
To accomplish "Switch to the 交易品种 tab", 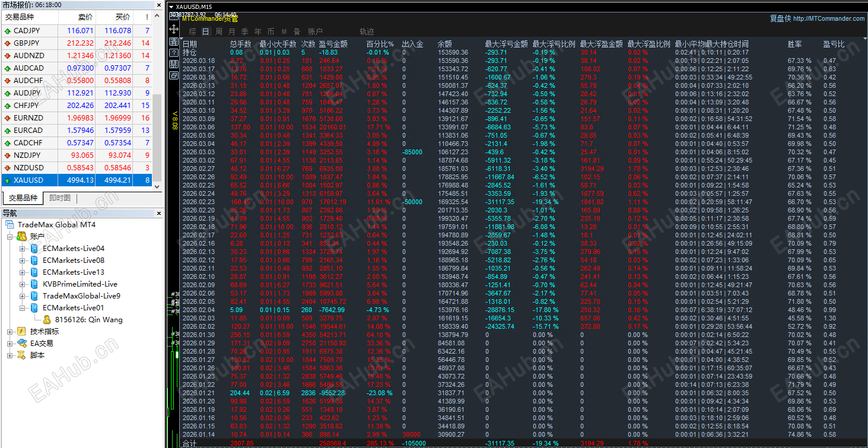I will 23,198.
